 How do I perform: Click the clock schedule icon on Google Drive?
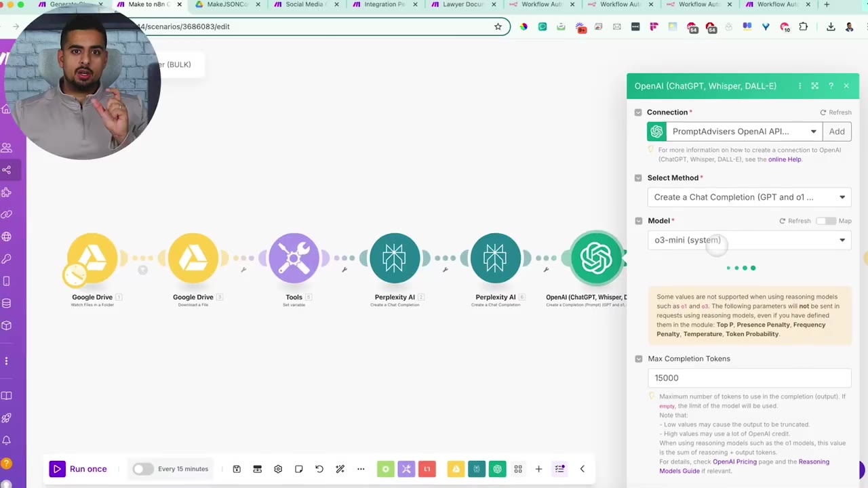75,274
